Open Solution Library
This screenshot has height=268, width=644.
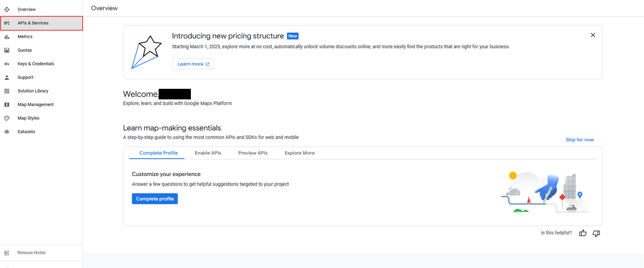41,91
